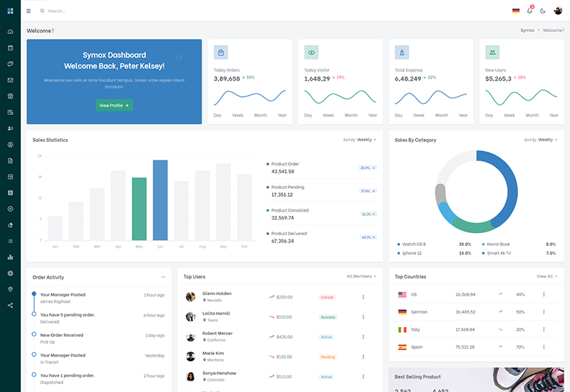Select the Month tab under Today Orders

click(260, 115)
